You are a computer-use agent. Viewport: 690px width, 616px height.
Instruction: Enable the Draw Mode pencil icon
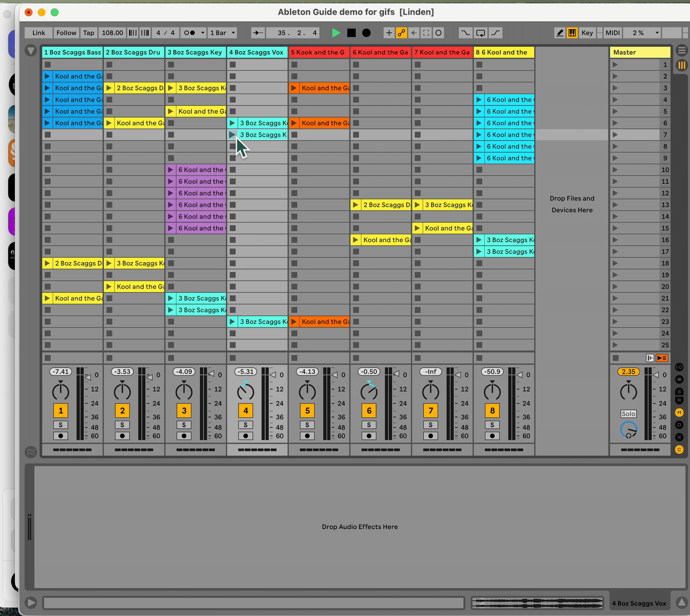(560, 33)
